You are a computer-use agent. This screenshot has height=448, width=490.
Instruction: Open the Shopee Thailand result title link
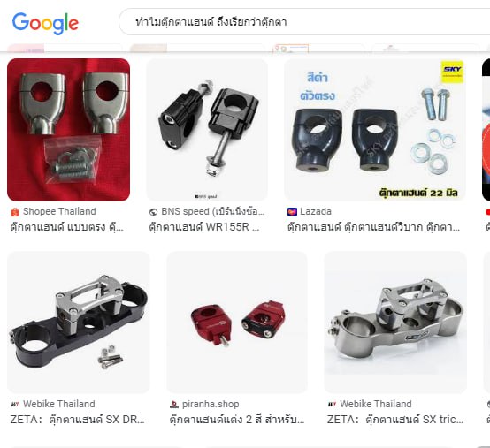tap(67, 227)
